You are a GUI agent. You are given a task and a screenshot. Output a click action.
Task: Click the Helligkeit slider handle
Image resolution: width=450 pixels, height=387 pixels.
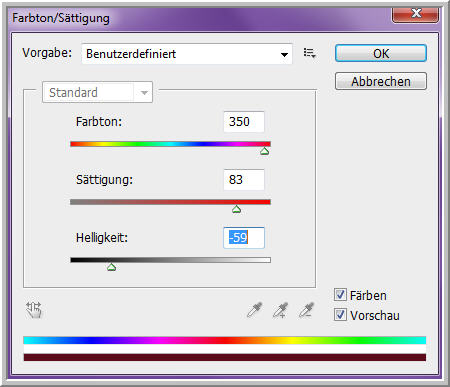[112, 267]
